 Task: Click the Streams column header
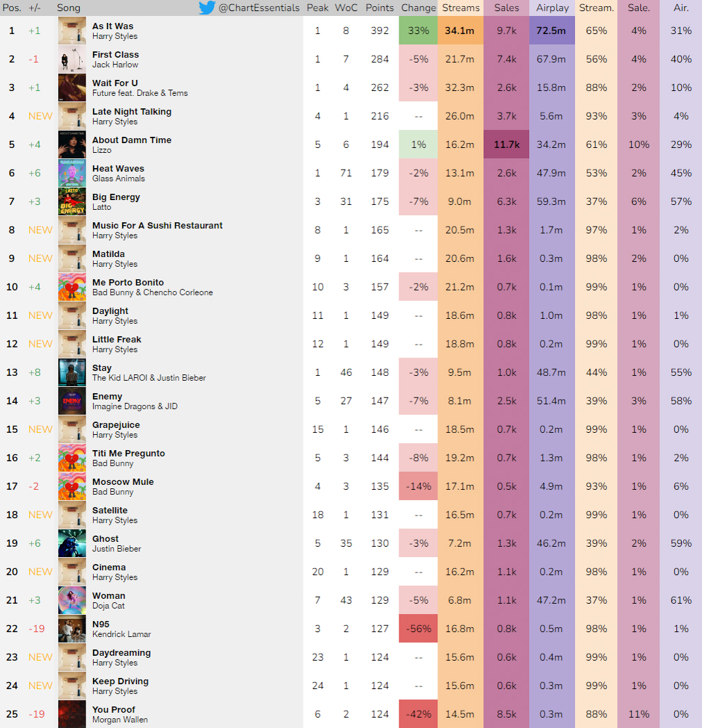tap(461, 8)
